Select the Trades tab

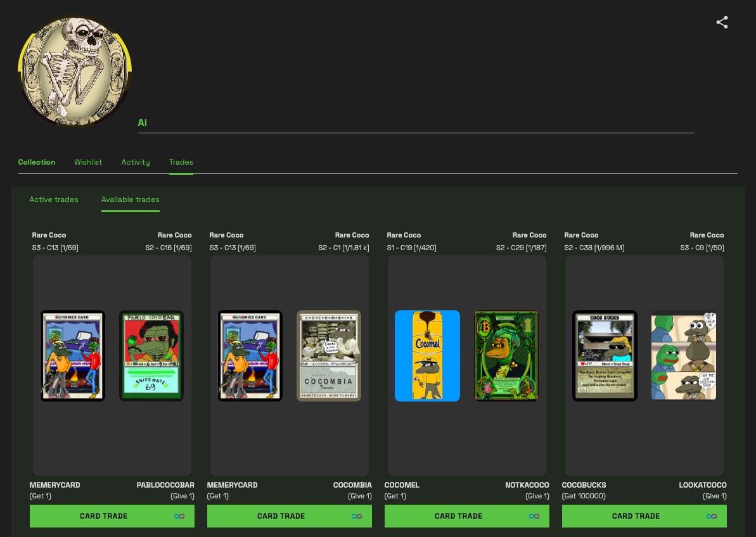coord(181,162)
